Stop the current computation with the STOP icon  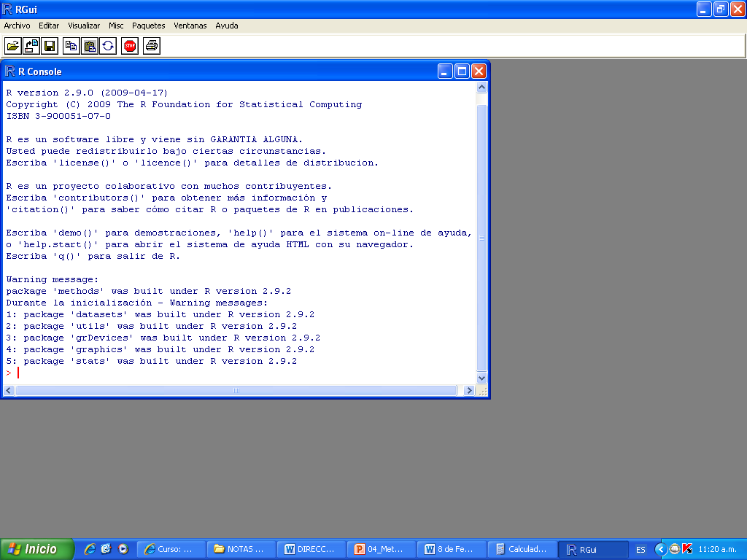pos(130,46)
